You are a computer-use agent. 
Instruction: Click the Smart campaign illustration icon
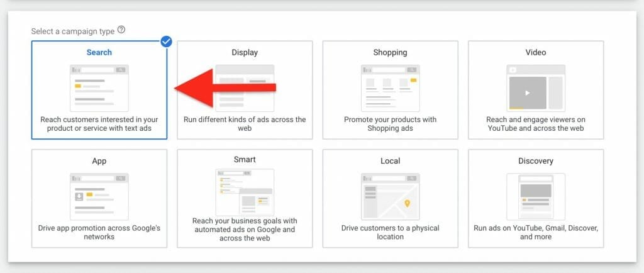point(245,192)
